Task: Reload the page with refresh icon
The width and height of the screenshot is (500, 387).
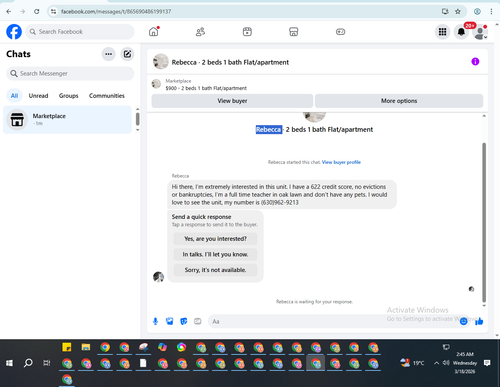Action: click(x=37, y=11)
